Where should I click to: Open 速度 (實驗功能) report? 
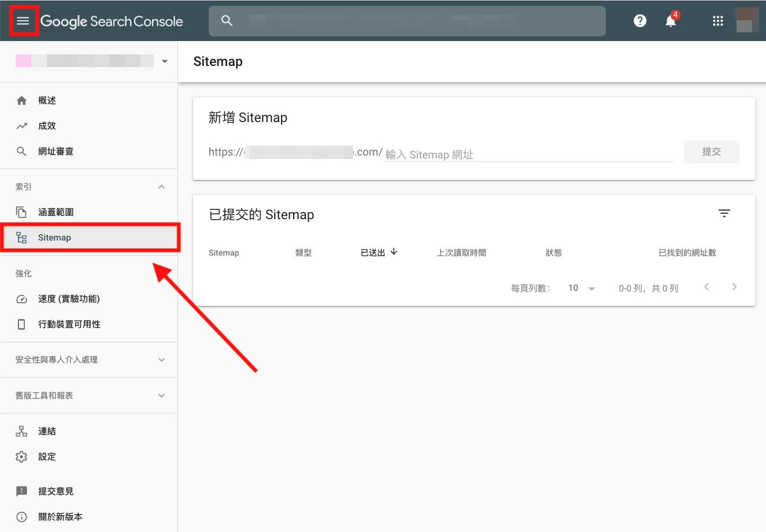tap(69, 299)
